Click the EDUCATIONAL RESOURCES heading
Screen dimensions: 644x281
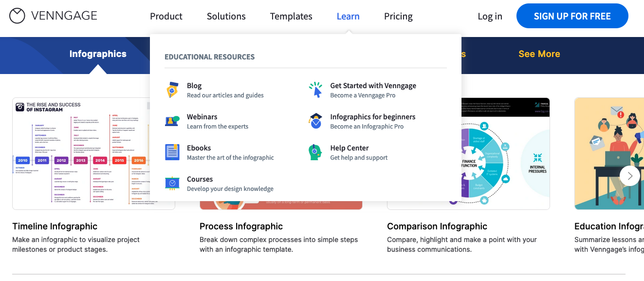[209, 57]
